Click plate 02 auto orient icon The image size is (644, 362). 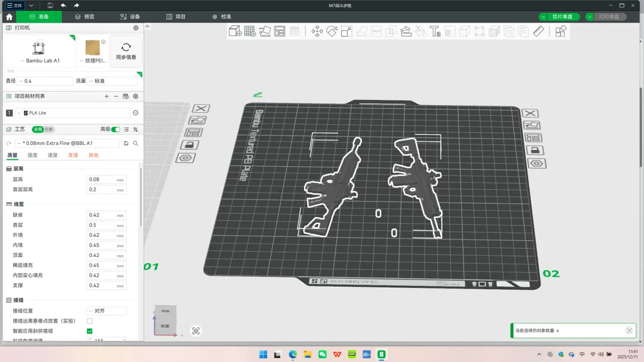[532, 126]
